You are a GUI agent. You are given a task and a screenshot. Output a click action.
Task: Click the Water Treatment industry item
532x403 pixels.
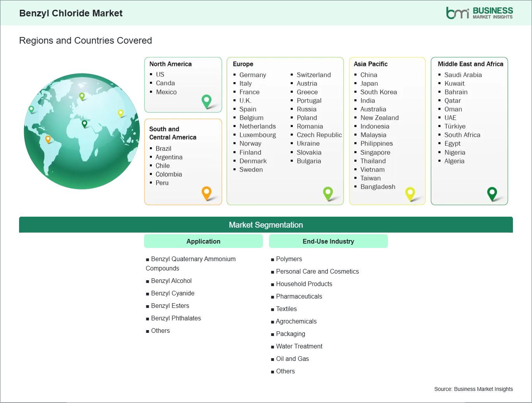299,346
